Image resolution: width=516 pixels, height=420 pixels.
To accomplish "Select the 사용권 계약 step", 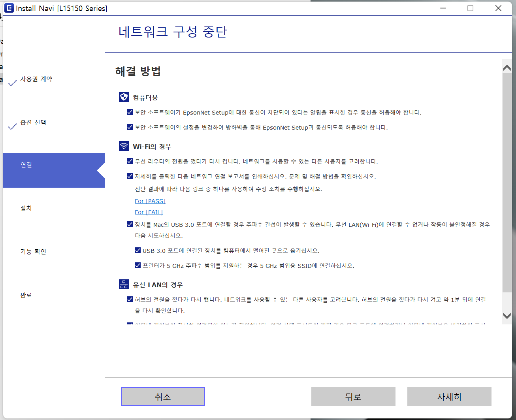I will [36, 79].
